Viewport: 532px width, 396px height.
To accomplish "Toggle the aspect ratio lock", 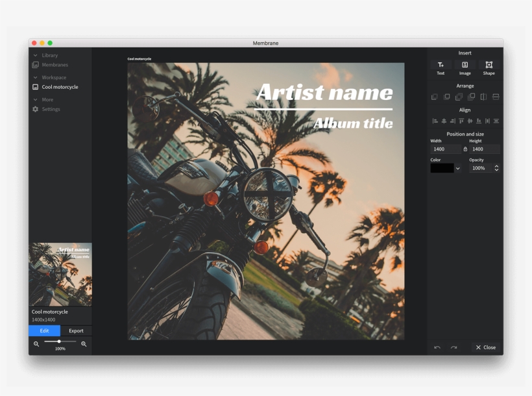I will coord(465,149).
